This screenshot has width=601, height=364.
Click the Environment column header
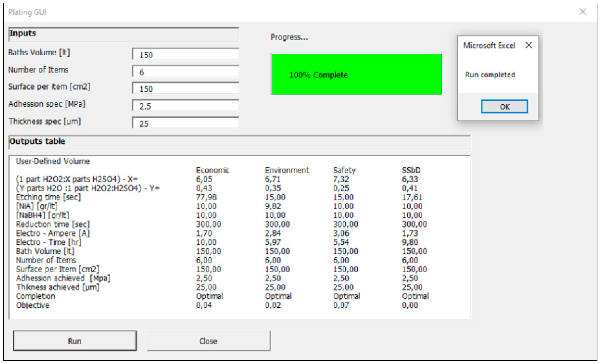(287, 170)
